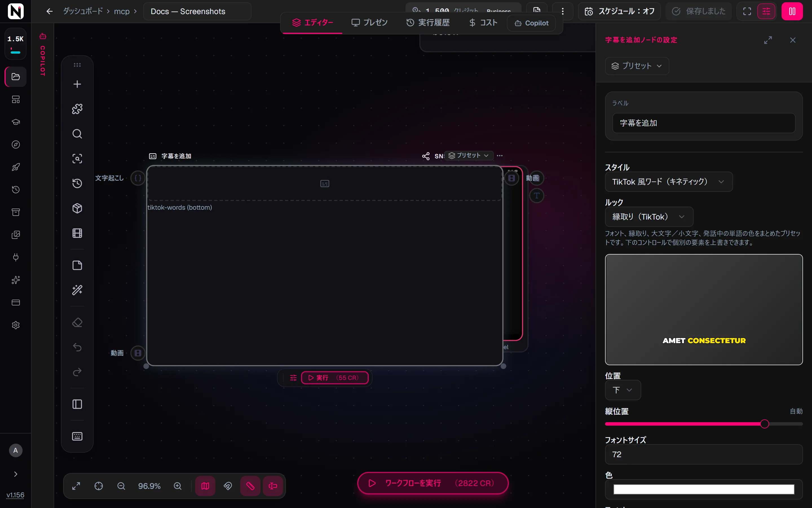Open the rocket icon in sidebar
Image resolution: width=812 pixels, height=508 pixels.
pos(16,167)
